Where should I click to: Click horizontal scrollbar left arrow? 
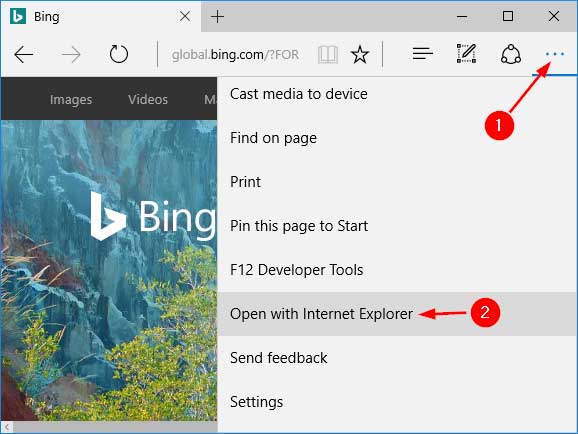7,427
